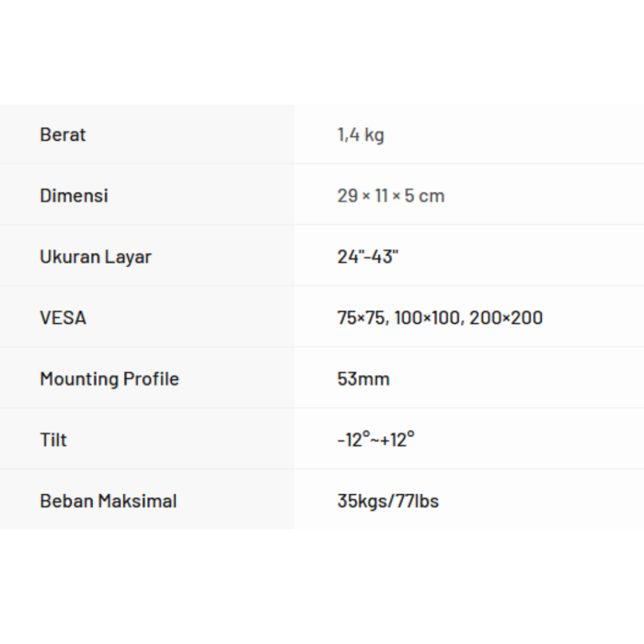Select the Tilt row label
The height and width of the screenshot is (644, 644).
click(x=53, y=440)
